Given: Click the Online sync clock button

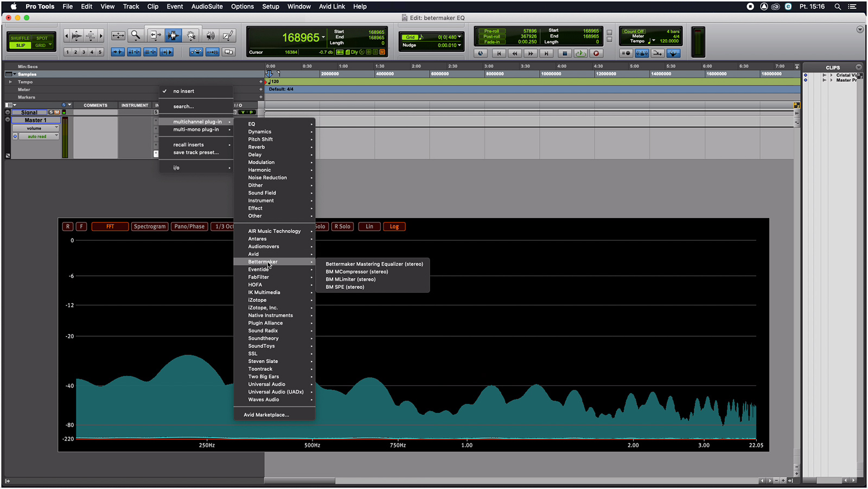Looking at the screenshot, I should tap(481, 53).
